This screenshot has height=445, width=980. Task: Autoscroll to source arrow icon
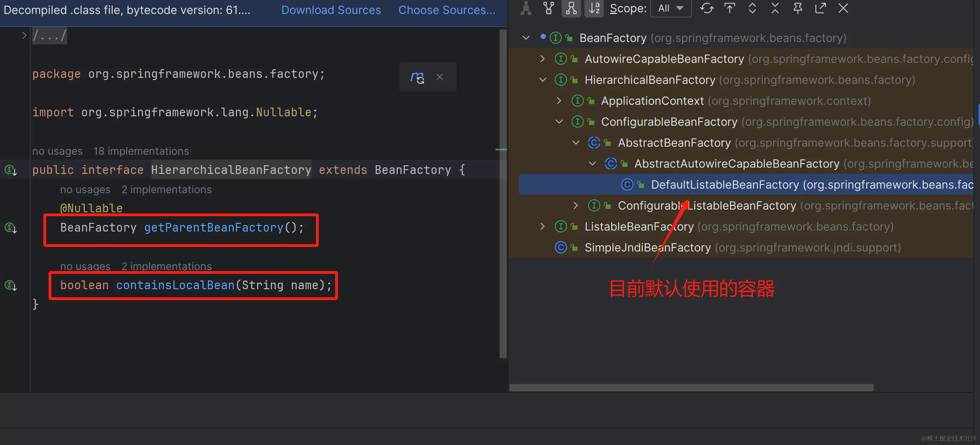[729, 8]
